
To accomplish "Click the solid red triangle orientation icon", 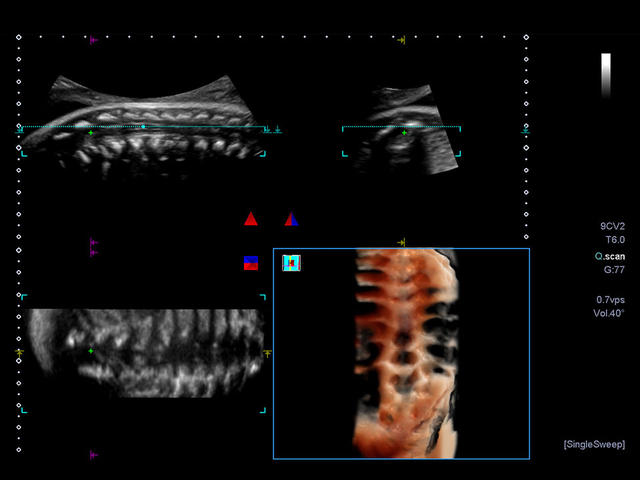I will pos(251,219).
